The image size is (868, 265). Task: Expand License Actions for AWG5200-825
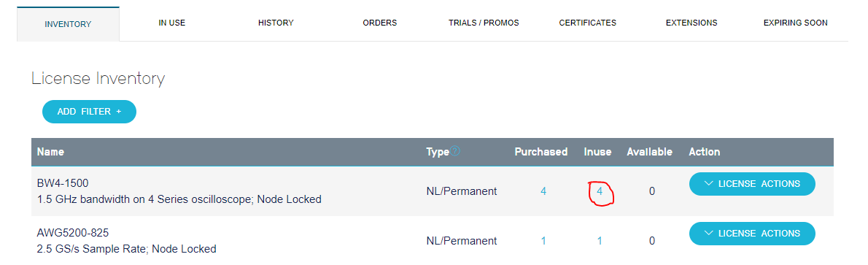752,234
